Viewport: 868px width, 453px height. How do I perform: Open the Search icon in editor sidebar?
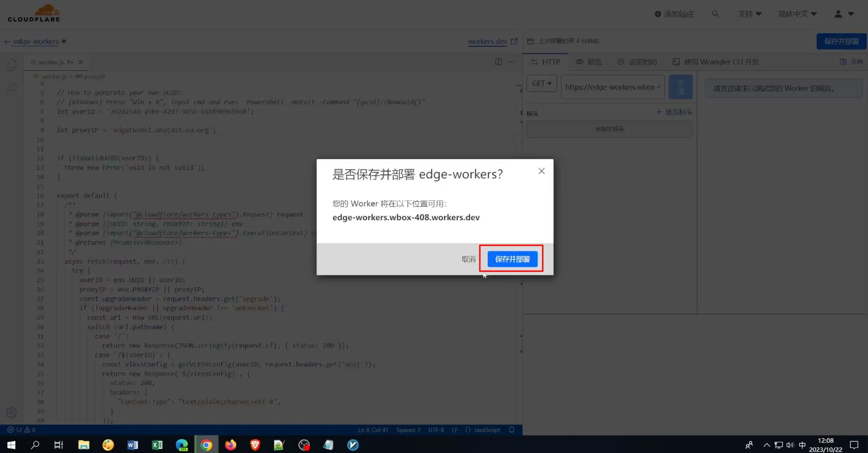point(12,87)
